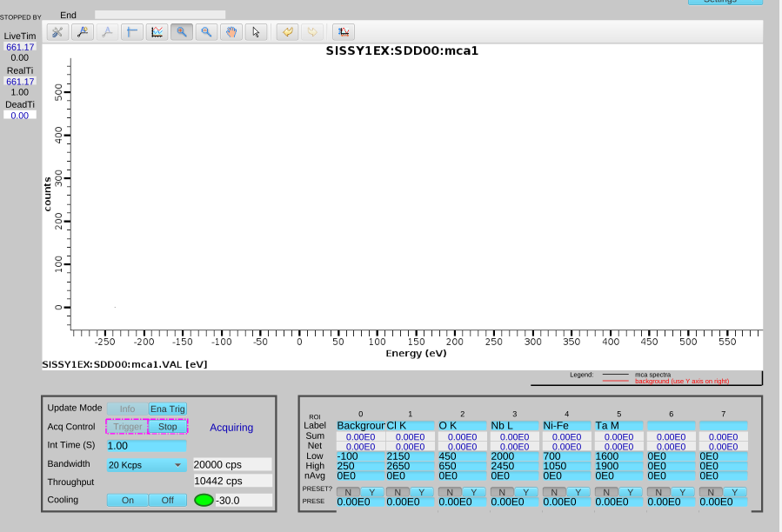Select the arrow pointer tool
782x532 pixels.
click(256, 32)
